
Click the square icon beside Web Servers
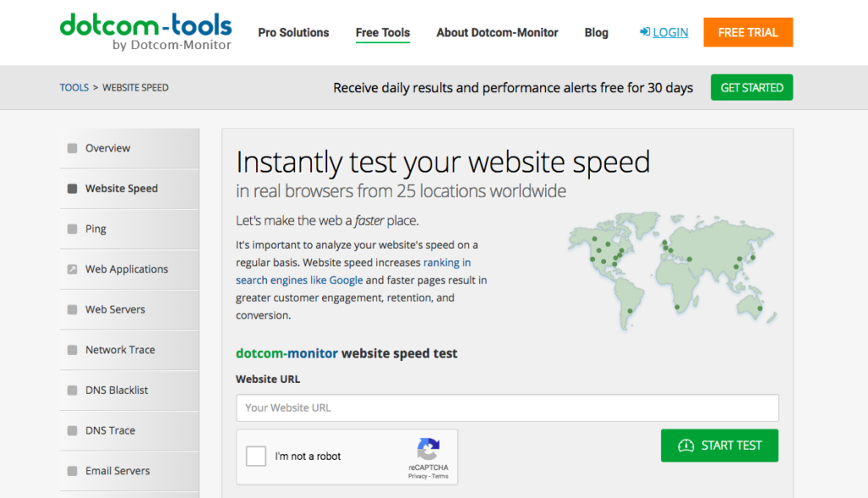[x=72, y=310]
